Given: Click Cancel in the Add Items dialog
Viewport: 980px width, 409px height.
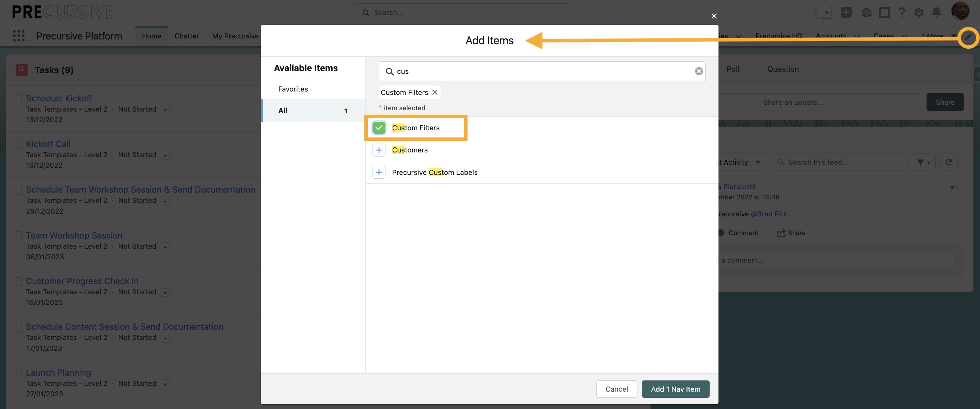Looking at the screenshot, I should pyautogui.click(x=616, y=389).
